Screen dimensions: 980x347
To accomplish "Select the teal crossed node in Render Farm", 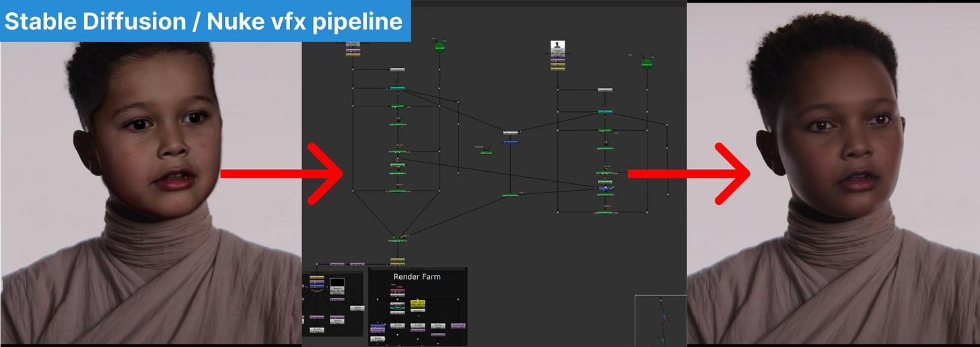I will [x=398, y=308].
